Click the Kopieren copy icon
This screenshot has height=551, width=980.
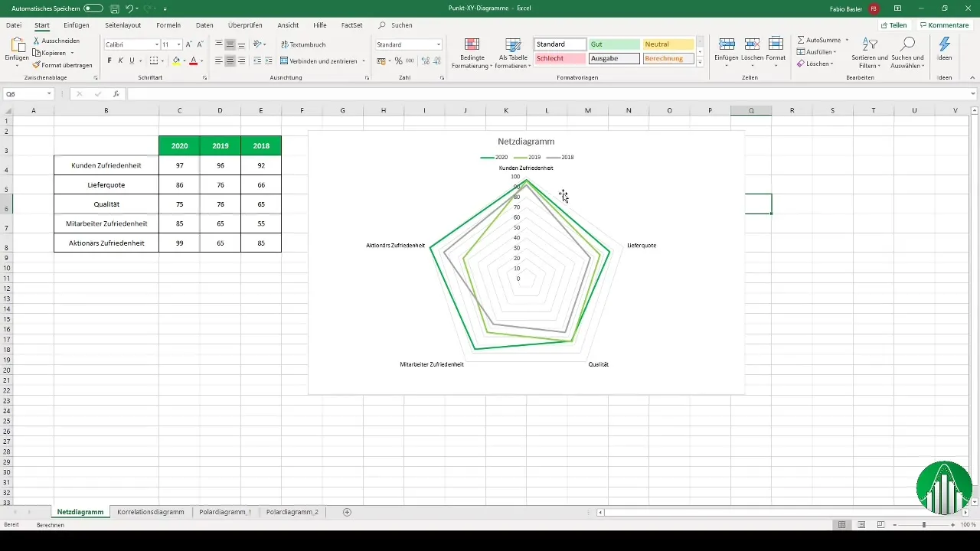click(37, 53)
